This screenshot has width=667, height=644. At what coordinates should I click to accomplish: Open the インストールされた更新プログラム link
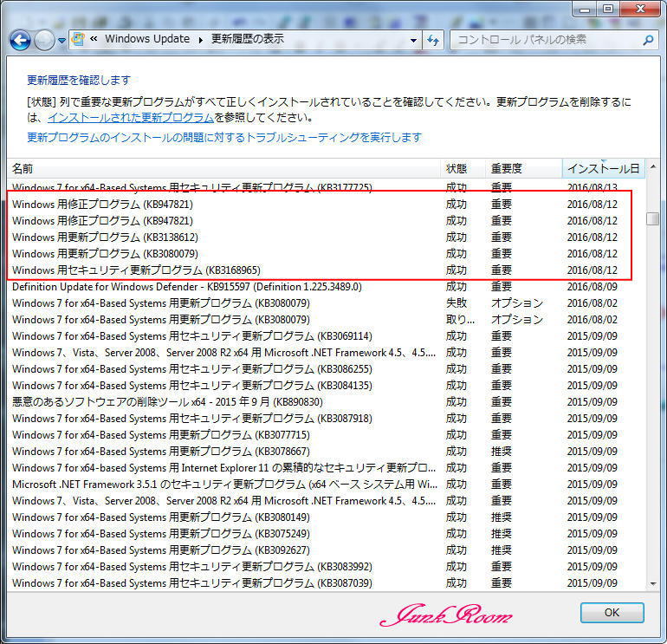point(131,118)
